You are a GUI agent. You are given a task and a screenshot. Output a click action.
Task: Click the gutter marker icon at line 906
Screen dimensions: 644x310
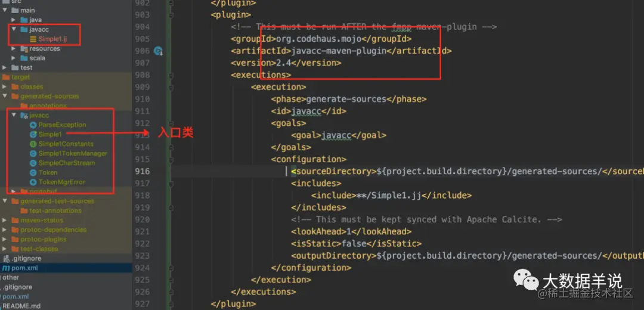[x=159, y=51]
